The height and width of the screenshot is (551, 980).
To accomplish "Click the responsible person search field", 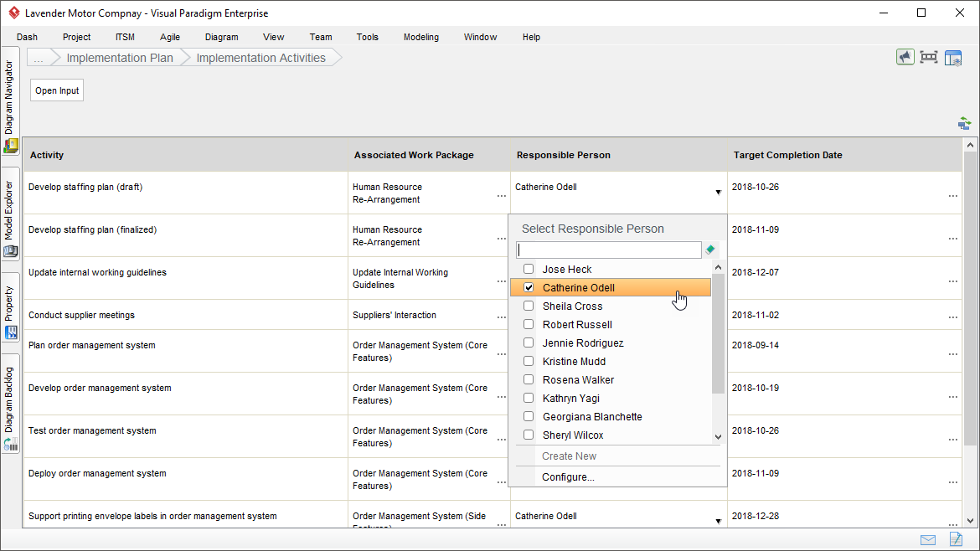I will click(x=609, y=250).
